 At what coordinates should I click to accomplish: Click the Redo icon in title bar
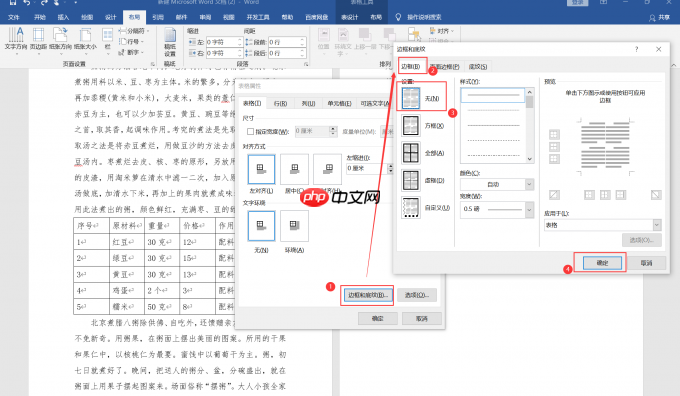[x=45, y=2]
